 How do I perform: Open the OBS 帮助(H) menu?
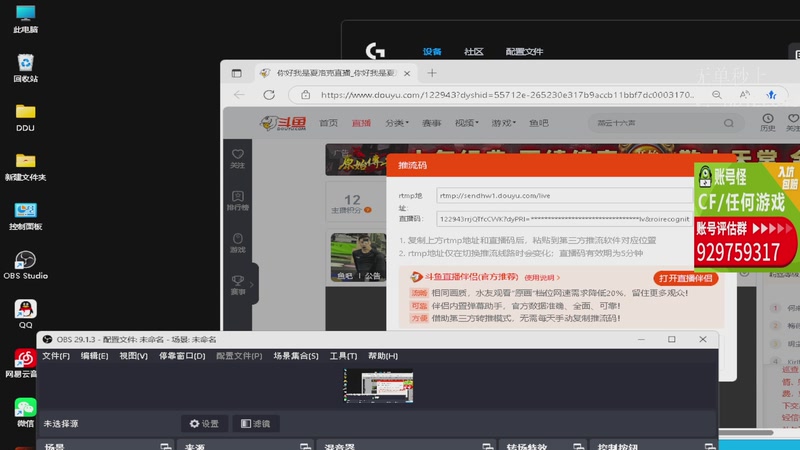click(383, 356)
